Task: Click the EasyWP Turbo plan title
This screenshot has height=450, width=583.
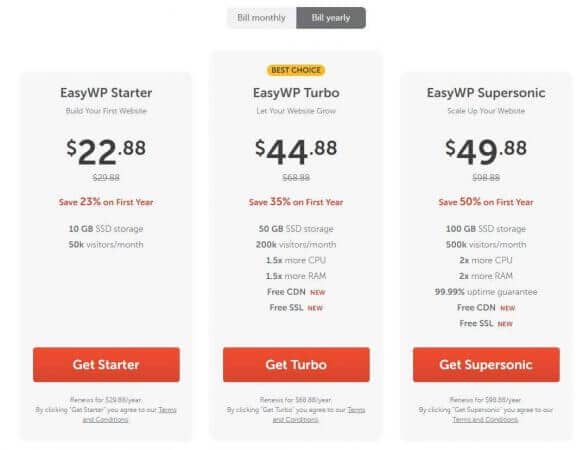Action: [x=296, y=93]
